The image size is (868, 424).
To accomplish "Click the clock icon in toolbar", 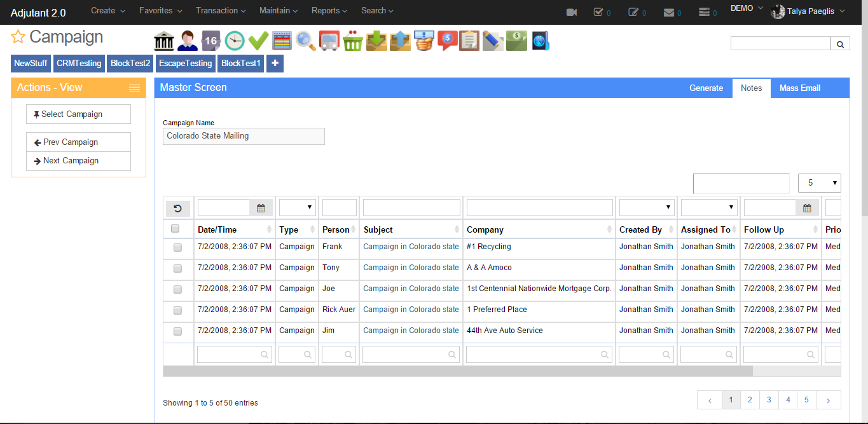I will pos(235,41).
